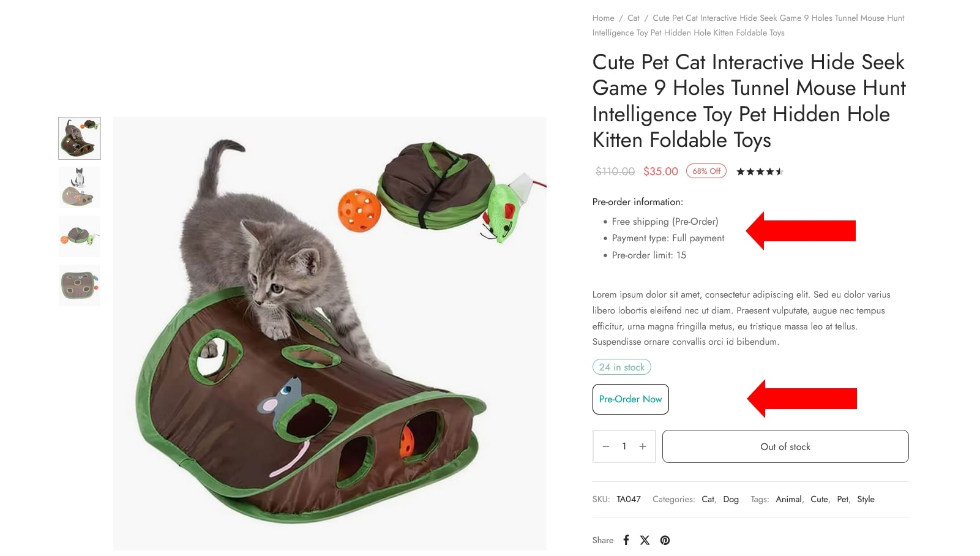The width and height of the screenshot is (980, 556).
Task: Decrease quantity with minus button
Action: pyautogui.click(x=606, y=446)
